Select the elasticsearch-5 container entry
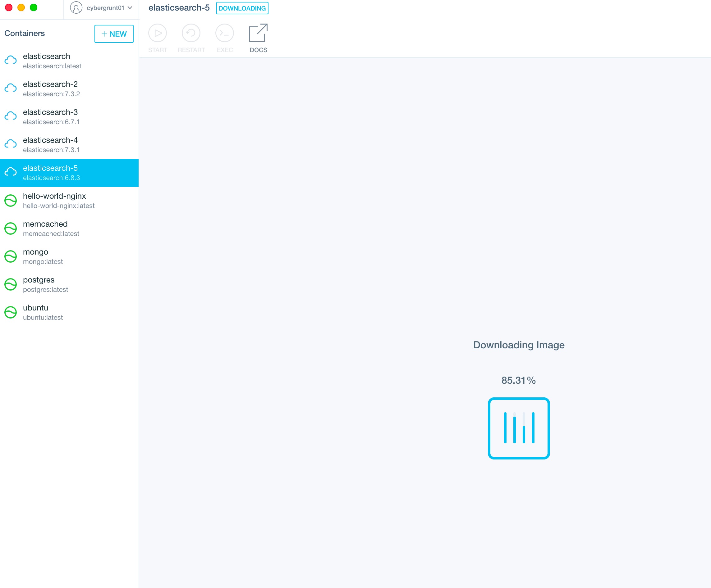 pyautogui.click(x=69, y=173)
